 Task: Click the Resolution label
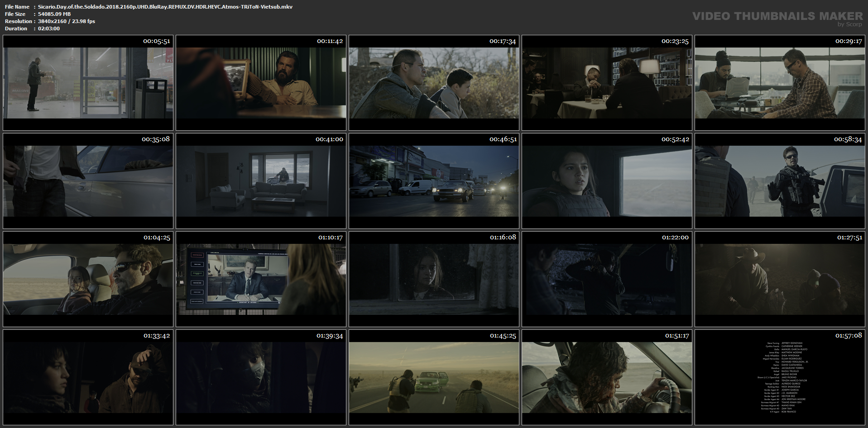coord(19,21)
